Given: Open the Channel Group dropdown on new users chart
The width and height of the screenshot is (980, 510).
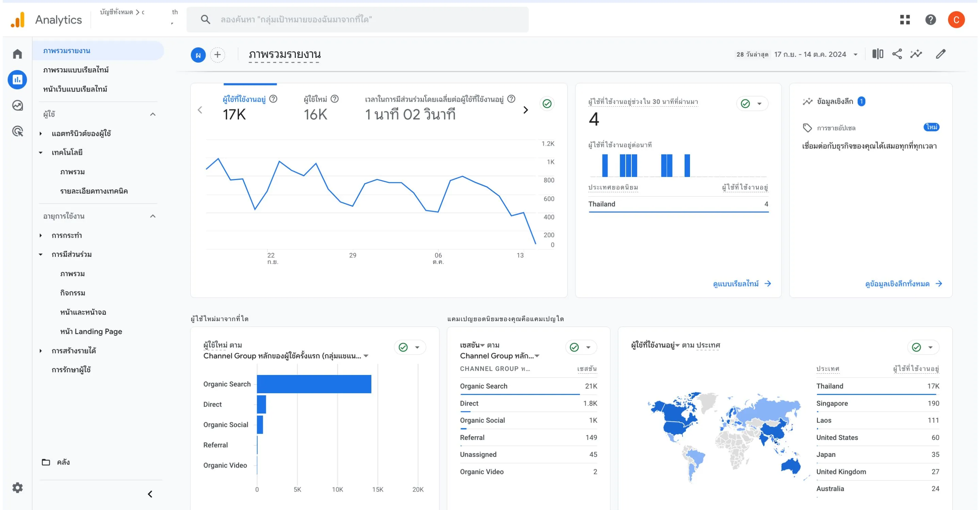Looking at the screenshot, I should [x=366, y=356].
